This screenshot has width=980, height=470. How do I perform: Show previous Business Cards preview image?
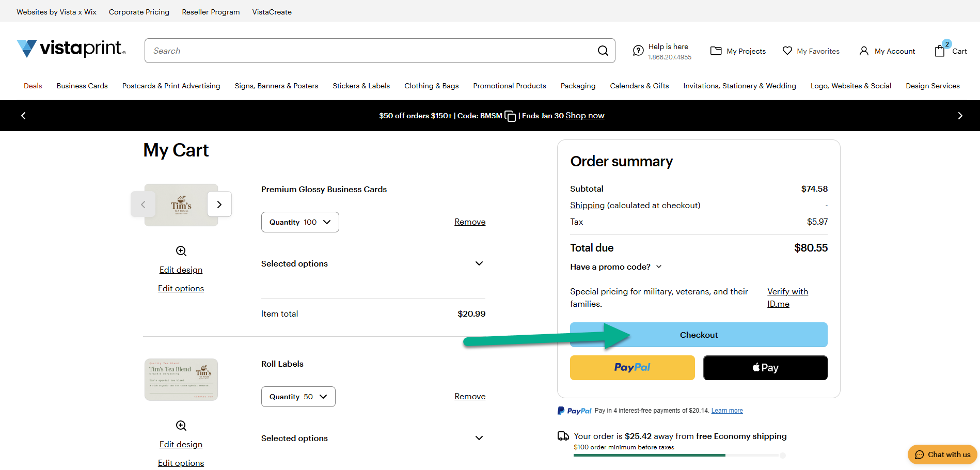click(x=143, y=205)
